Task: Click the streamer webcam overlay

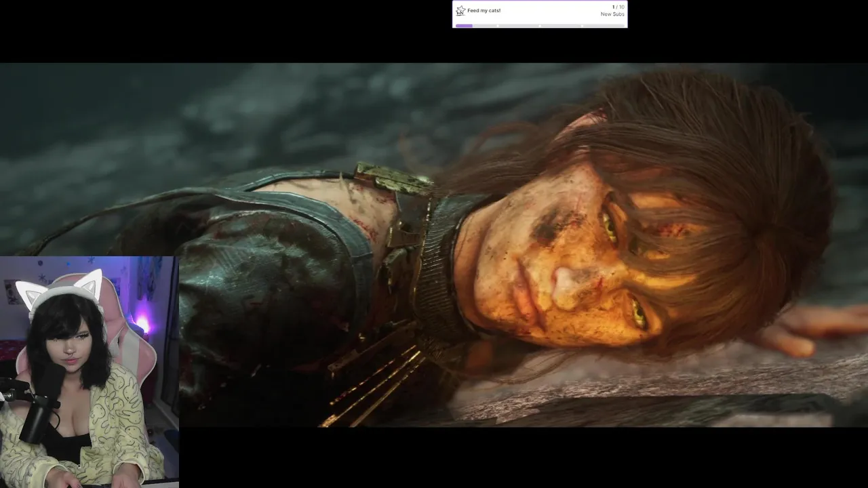Action: click(90, 371)
